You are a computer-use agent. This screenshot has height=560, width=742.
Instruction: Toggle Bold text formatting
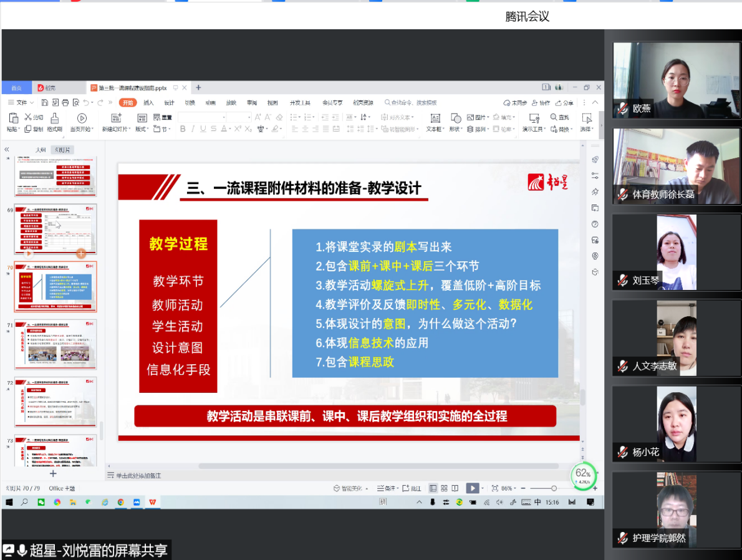tap(183, 129)
